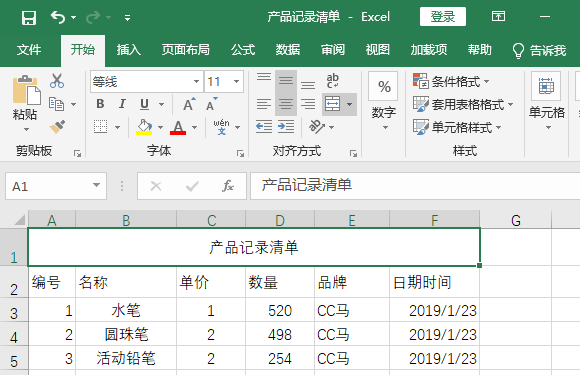This screenshot has width=580, height=375.
Task: Apply the yellow fill color bucket
Action: click(144, 127)
